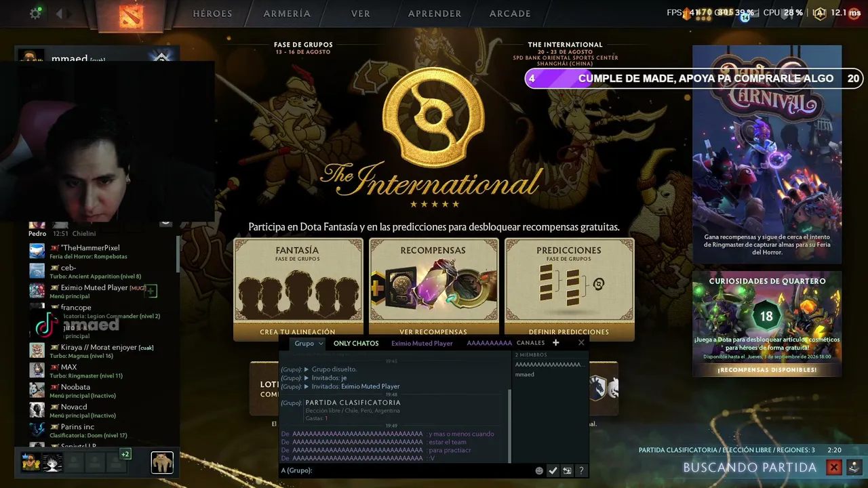This screenshot has width=868, height=488.
Task: Click TheHammerPixel's avatar icon
Action: coord(37,251)
